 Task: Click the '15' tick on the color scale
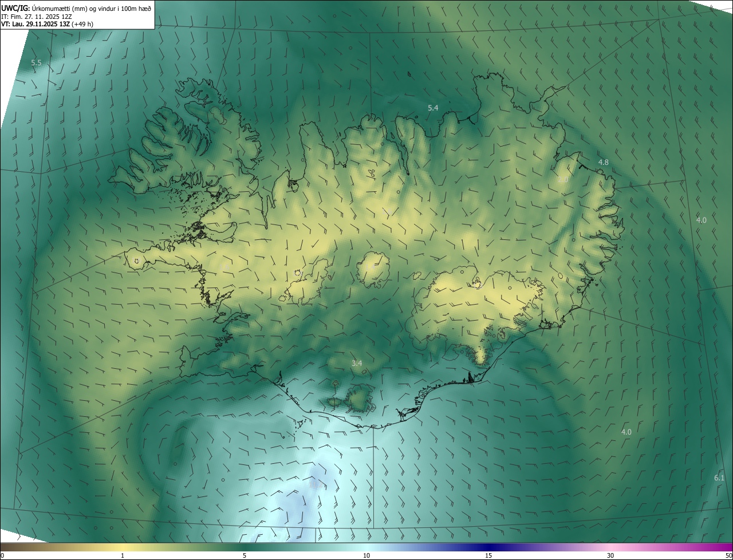coord(488,555)
